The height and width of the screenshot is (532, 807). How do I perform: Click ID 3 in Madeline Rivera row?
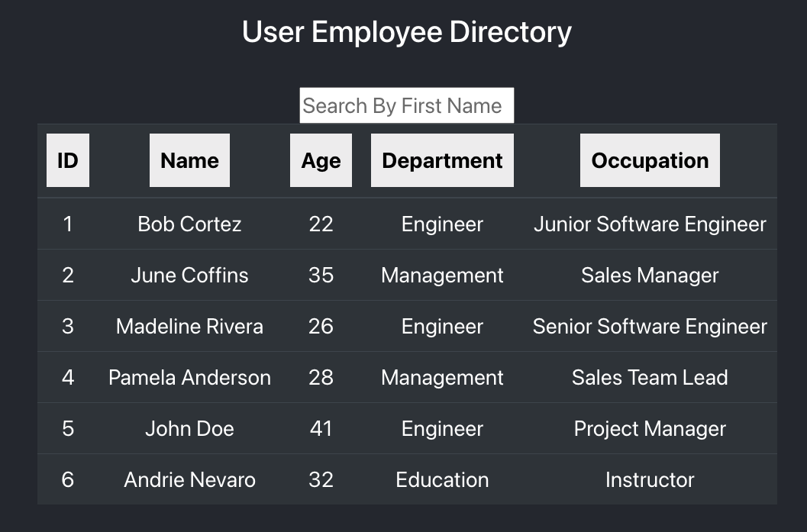[68, 326]
